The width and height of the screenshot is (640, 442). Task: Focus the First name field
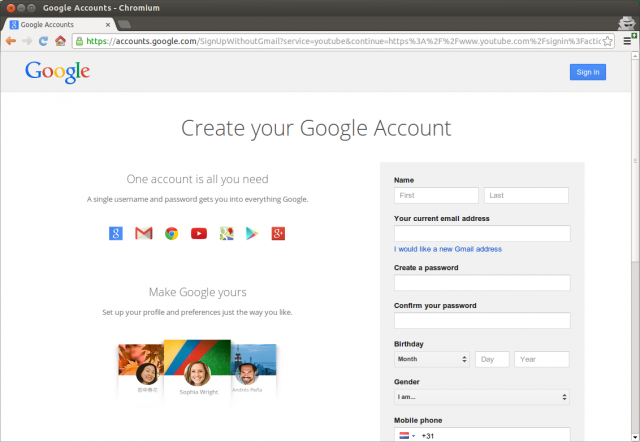[x=436, y=195]
